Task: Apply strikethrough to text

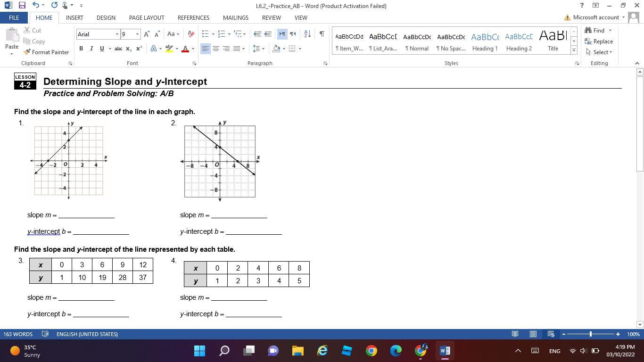Action: coord(118,49)
